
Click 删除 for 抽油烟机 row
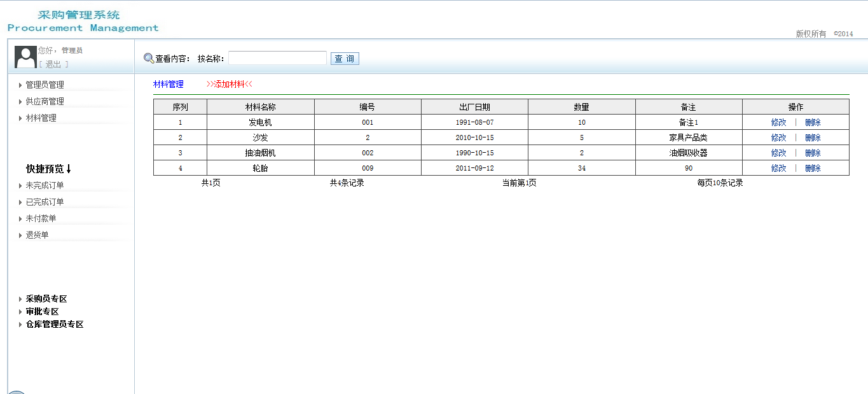[x=813, y=153]
